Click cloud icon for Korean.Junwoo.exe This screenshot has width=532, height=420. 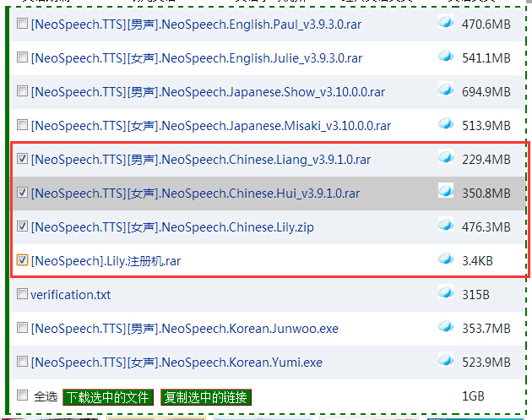[x=446, y=326]
